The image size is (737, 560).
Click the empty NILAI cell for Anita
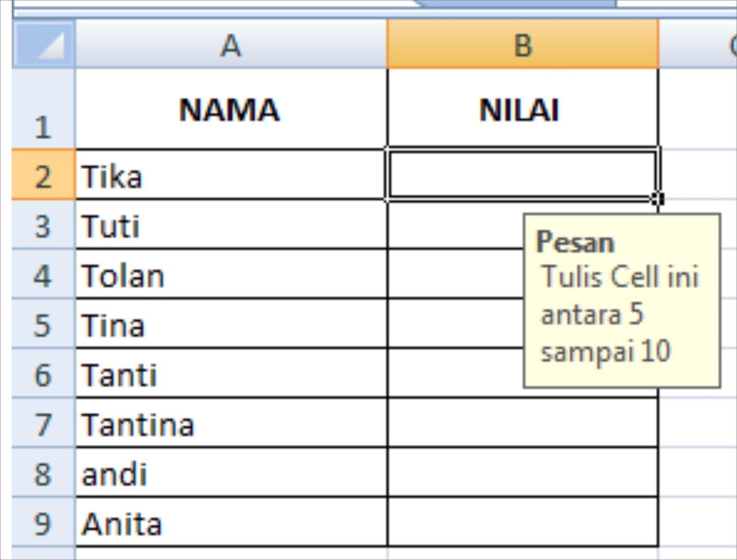pyautogui.click(x=523, y=523)
